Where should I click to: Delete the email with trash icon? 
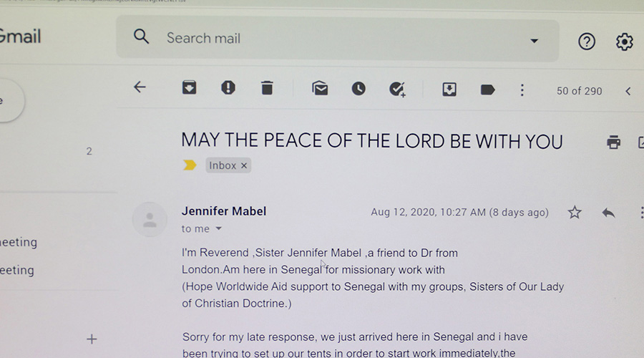(x=267, y=88)
